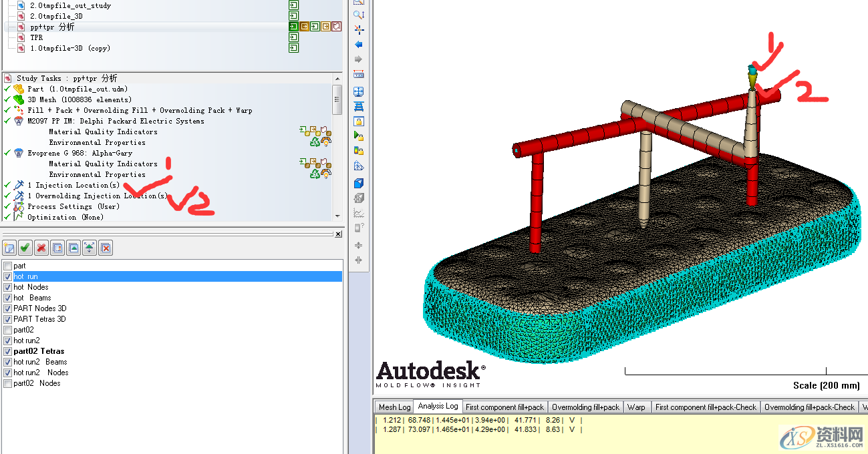
Task: Switch to the Warp tab
Action: (x=636, y=407)
